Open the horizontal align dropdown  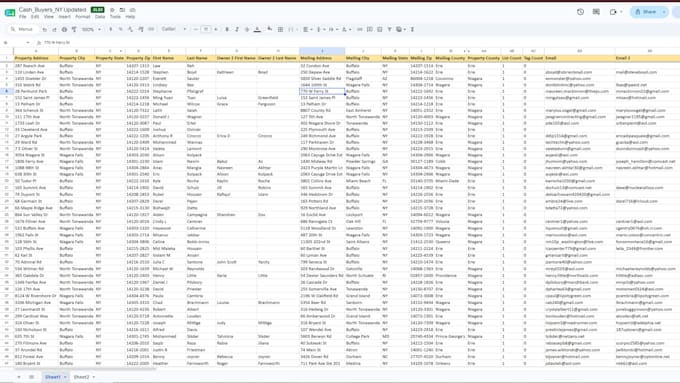(x=307, y=29)
